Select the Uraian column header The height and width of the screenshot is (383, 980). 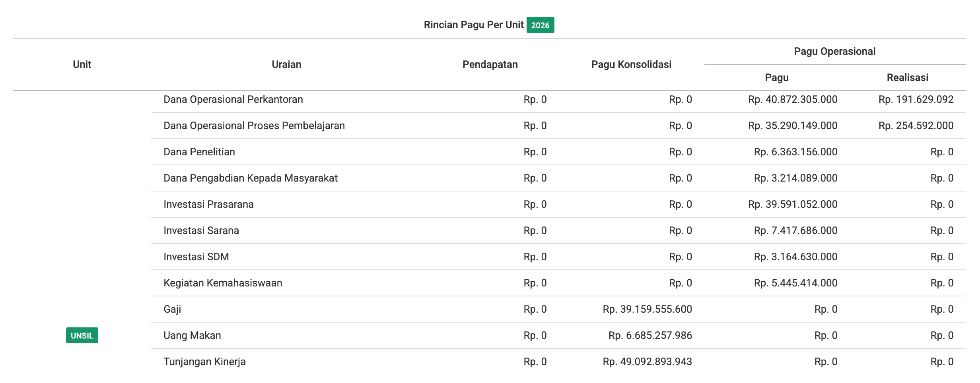coord(286,64)
